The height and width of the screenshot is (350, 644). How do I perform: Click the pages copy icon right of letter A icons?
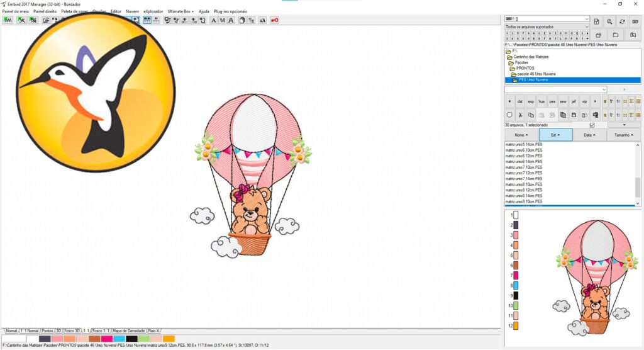click(242, 20)
